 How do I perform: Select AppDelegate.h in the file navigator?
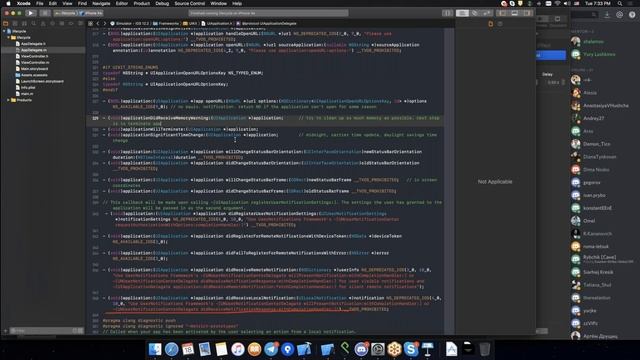(33, 44)
